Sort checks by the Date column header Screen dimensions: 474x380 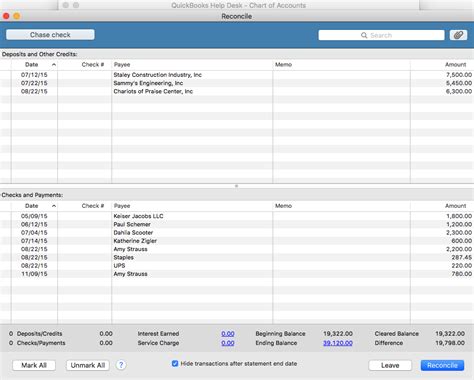pos(34,206)
